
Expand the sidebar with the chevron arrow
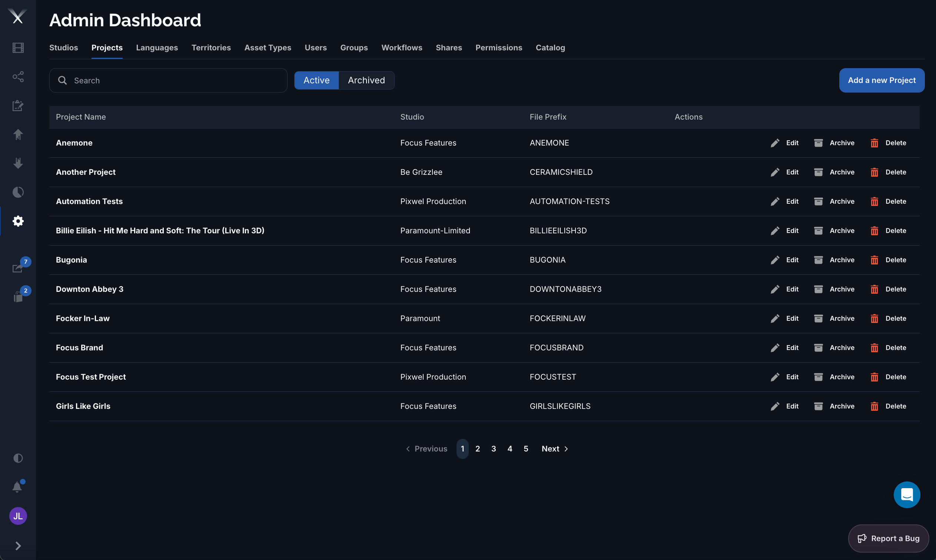18,546
